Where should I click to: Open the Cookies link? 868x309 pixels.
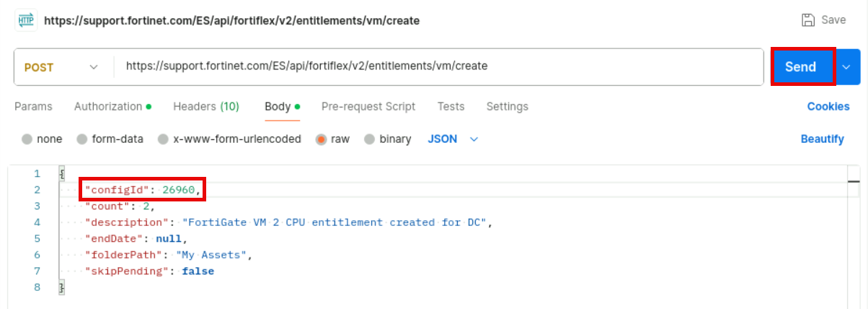point(828,106)
